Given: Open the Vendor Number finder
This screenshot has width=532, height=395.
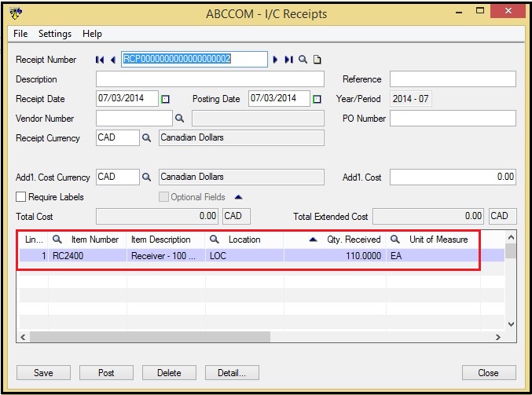Looking at the screenshot, I should [179, 119].
